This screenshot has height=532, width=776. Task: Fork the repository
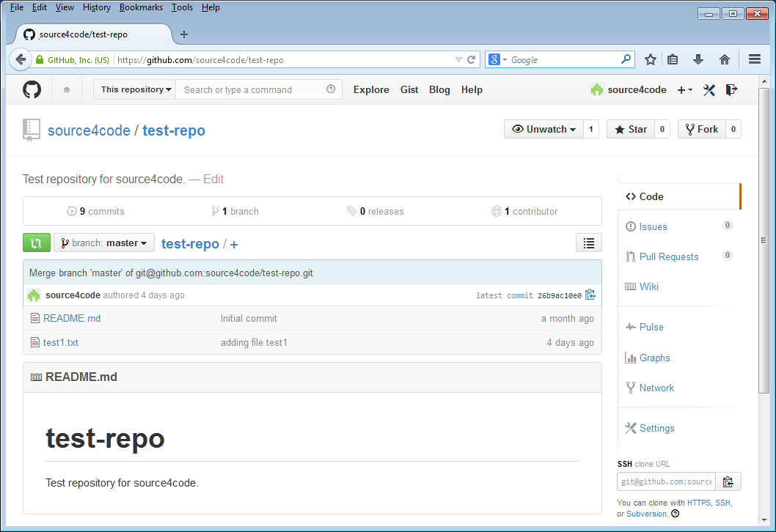tap(701, 129)
